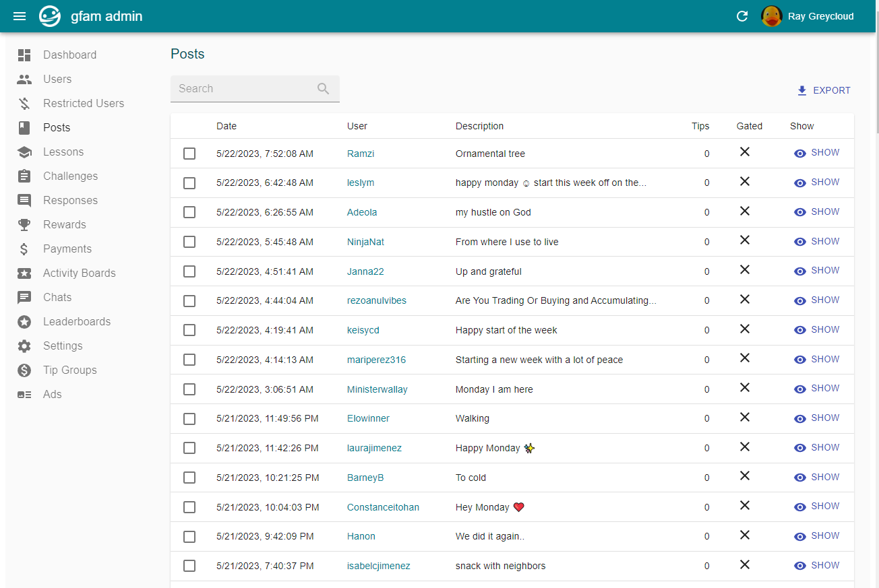The image size is (879, 588).
Task: Click the Lessons graduation cap icon
Action: pyautogui.click(x=24, y=152)
